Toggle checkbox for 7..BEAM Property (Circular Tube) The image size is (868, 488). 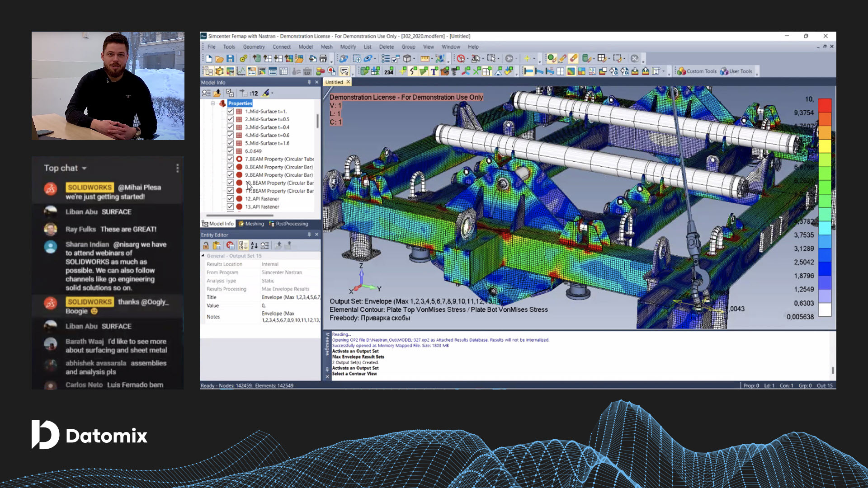[230, 159]
